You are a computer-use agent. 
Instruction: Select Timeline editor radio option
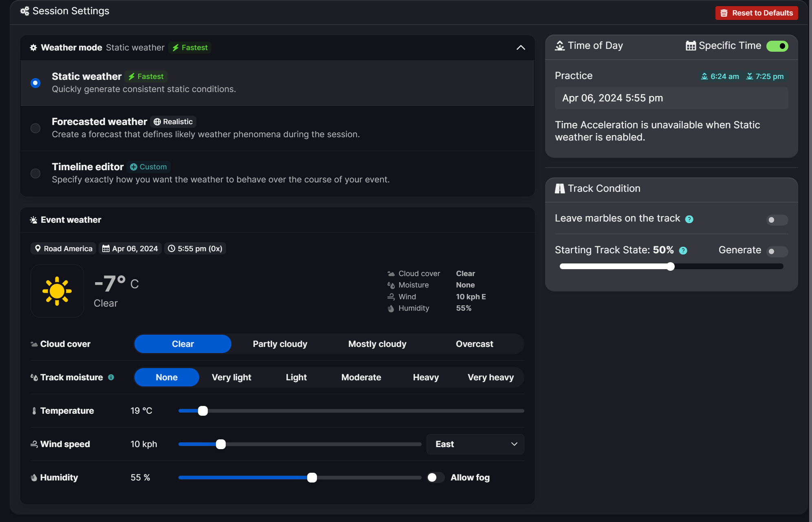point(35,173)
